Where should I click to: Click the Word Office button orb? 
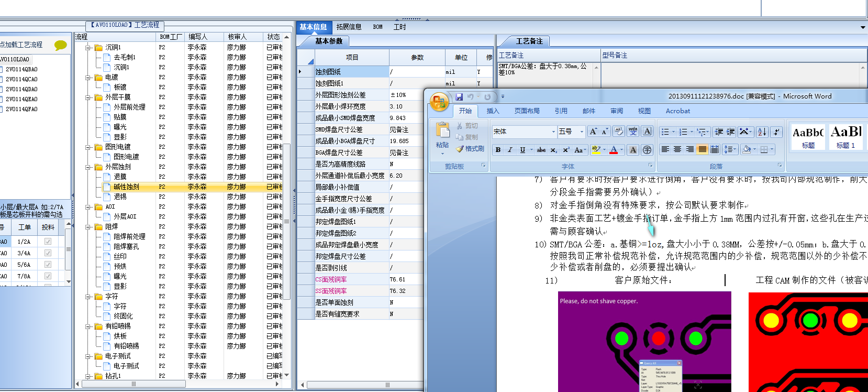439,102
